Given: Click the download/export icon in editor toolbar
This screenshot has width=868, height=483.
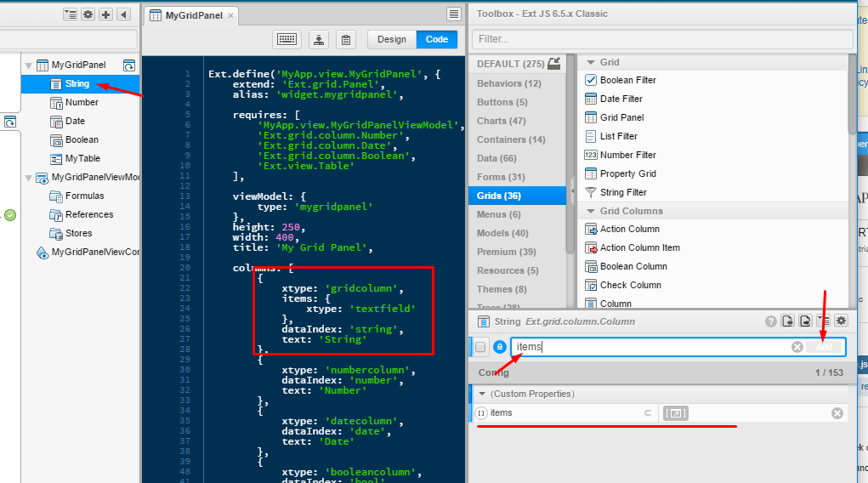Looking at the screenshot, I should [319, 39].
